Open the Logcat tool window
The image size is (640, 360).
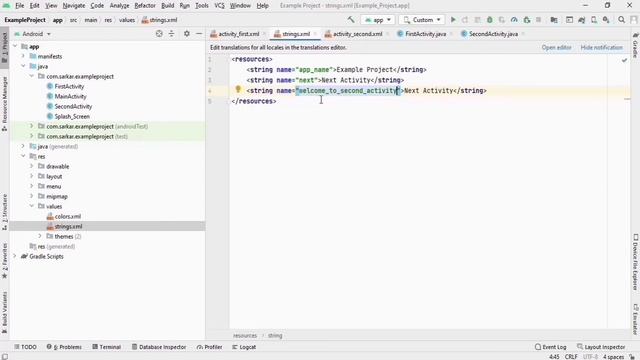(244, 347)
